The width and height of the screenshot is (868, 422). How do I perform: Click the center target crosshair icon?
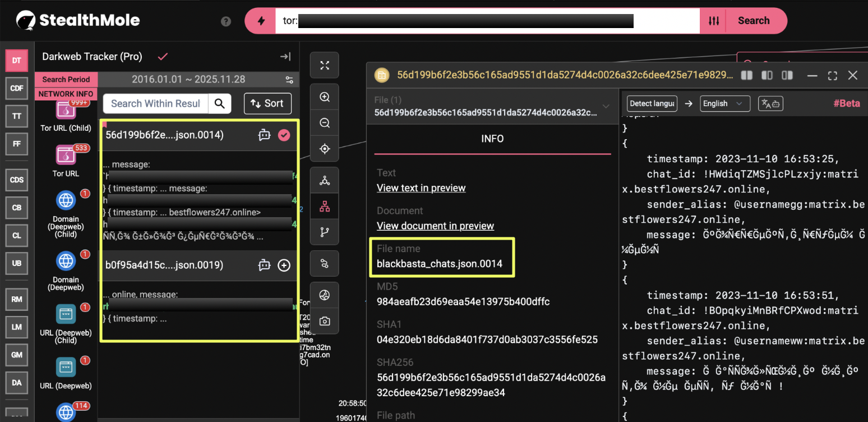tap(324, 149)
